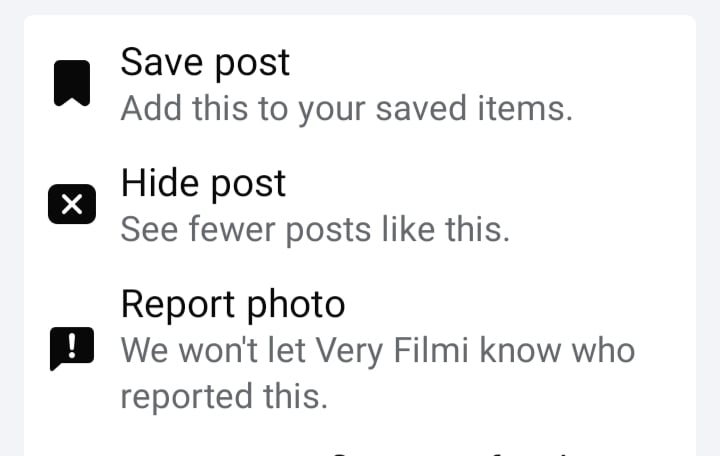Click the Hide post X icon
Screen dimensions: 720x456
click(72, 204)
